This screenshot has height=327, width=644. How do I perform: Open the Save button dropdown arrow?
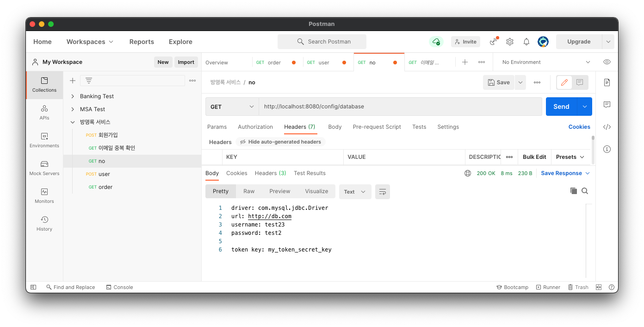pyautogui.click(x=520, y=82)
